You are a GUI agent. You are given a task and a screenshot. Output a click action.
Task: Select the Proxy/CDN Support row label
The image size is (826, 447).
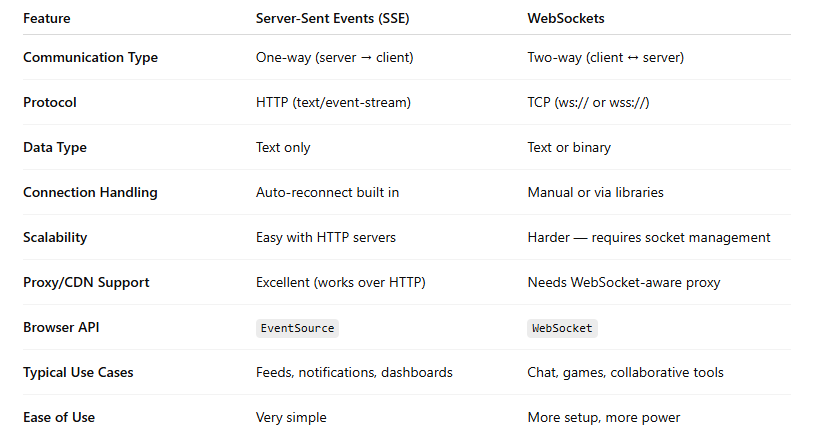click(86, 282)
